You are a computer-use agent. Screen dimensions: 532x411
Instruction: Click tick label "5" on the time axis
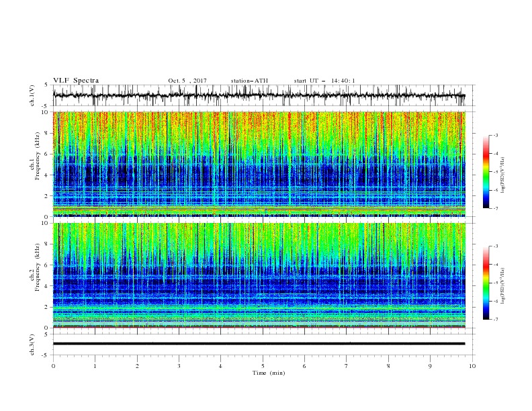263,366
